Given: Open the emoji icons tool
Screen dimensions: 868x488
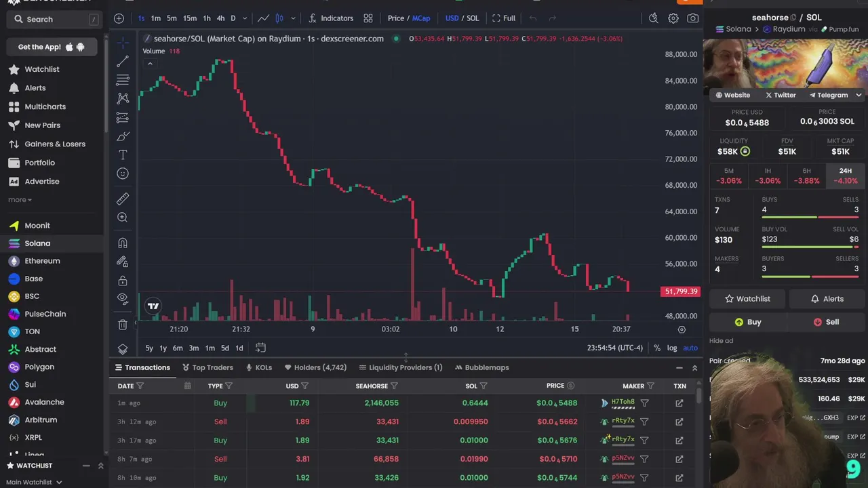Looking at the screenshot, I should pos(123,174).
